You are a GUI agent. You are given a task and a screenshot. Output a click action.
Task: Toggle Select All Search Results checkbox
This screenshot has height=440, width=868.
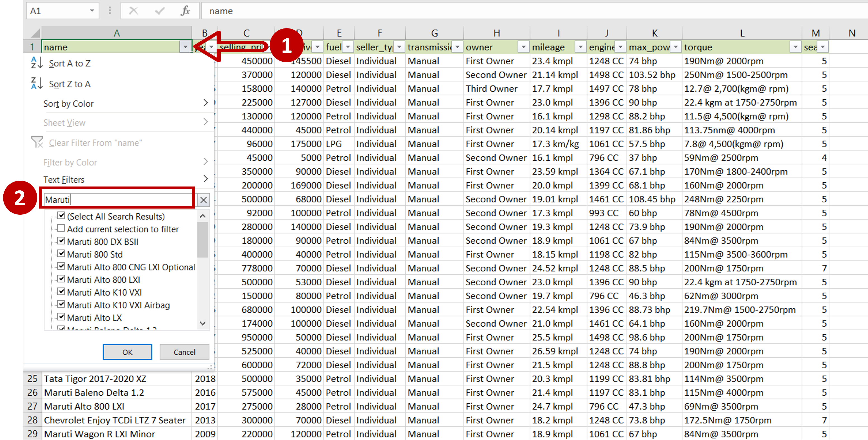click(61, 216)
